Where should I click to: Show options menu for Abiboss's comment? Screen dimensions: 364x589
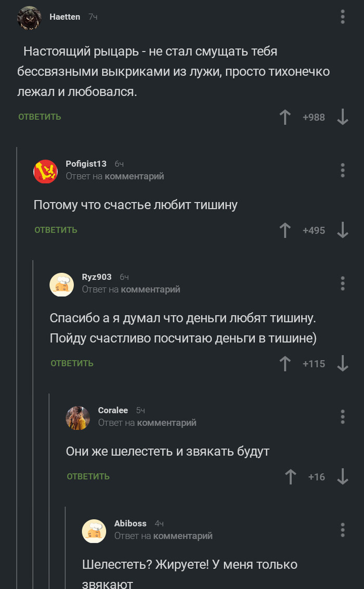click(x=343, y=530)
